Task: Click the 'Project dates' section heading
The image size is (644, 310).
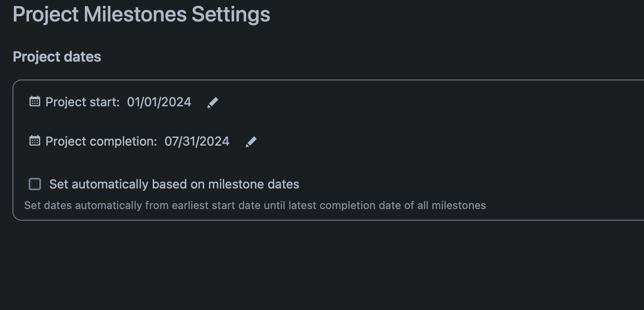Action: pos(57,57)
